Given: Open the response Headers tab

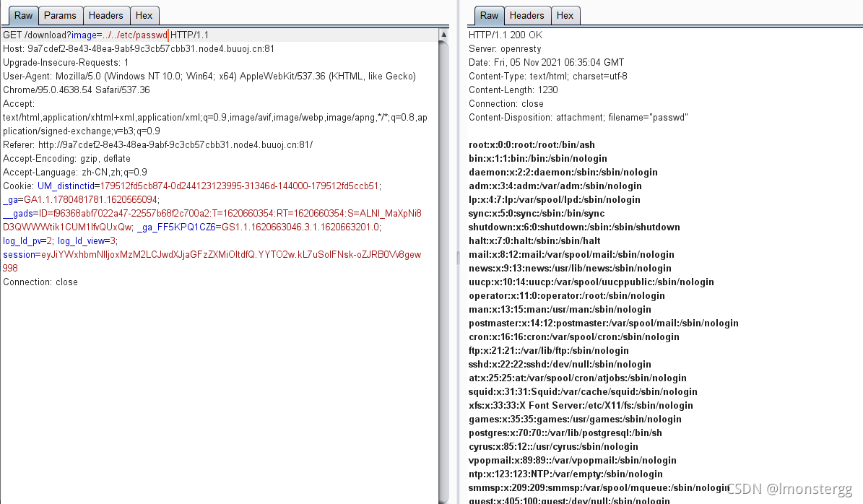Looking at the screenshot, I should pyautogui.click(x=526, y=15).
